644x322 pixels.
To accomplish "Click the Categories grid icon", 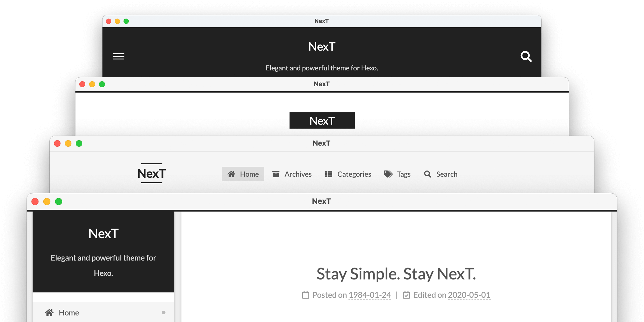I will [x=328, y=173].
